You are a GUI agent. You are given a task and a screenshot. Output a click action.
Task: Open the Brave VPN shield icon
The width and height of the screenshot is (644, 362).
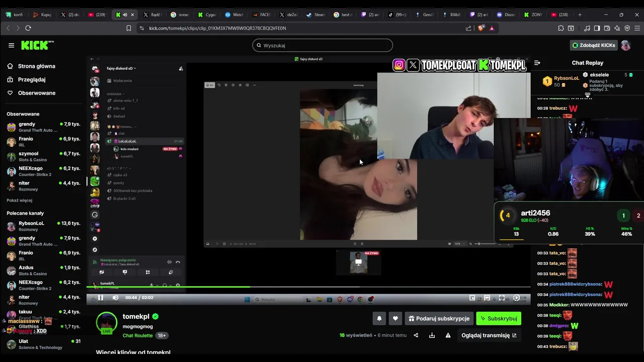point(627,28)
